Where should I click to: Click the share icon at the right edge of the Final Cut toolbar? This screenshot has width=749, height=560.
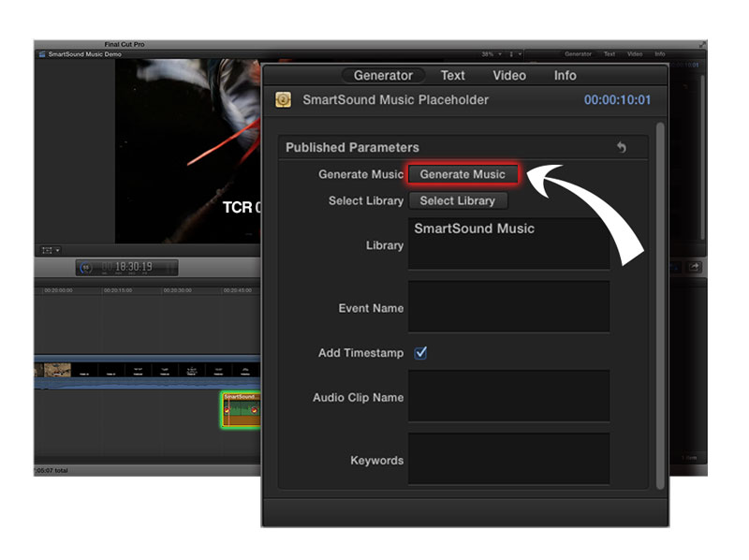(x=694, y=267)
